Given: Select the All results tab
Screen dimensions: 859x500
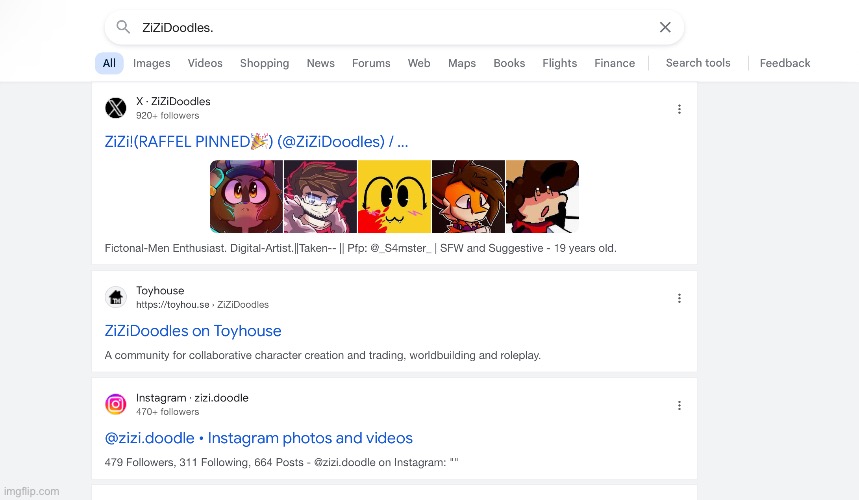Looking at the screenshot, I should [x=109, y=63].
